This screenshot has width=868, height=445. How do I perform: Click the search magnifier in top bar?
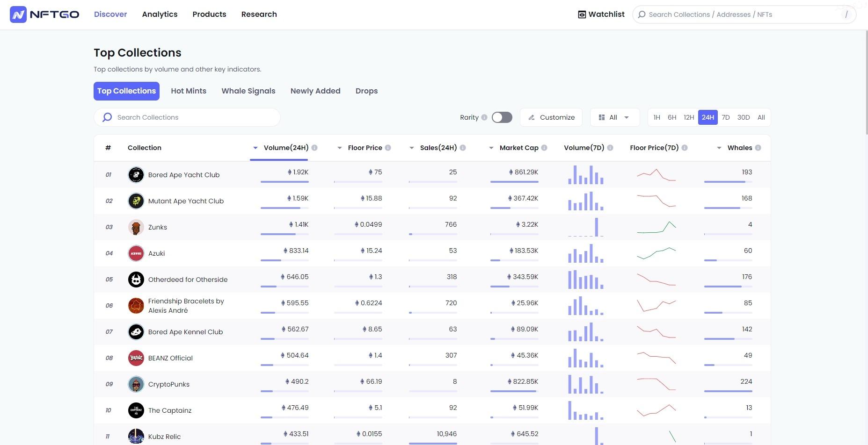642,14
